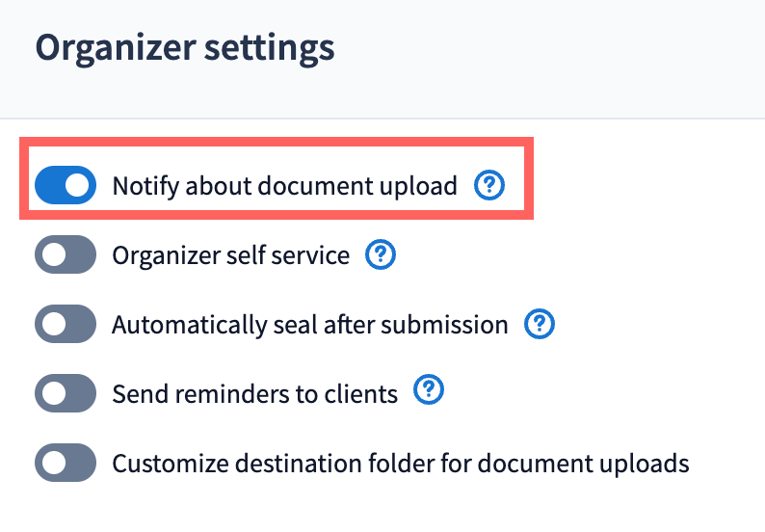Viewport: 765px width, 532px height.
Task: Enable Send reminders to clients toggle
Action: coord(66,394)
